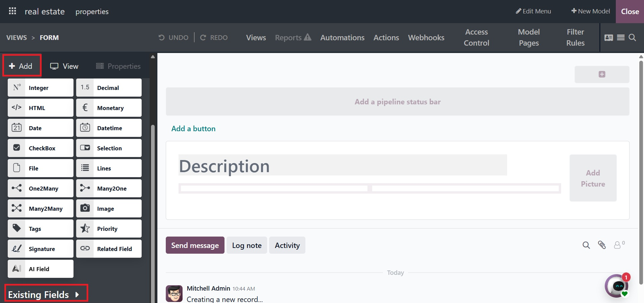Image resolution: width=644 pixels, height=303 pixels.
Task: Click the followers icon in chatter
Action: (618, 245)
